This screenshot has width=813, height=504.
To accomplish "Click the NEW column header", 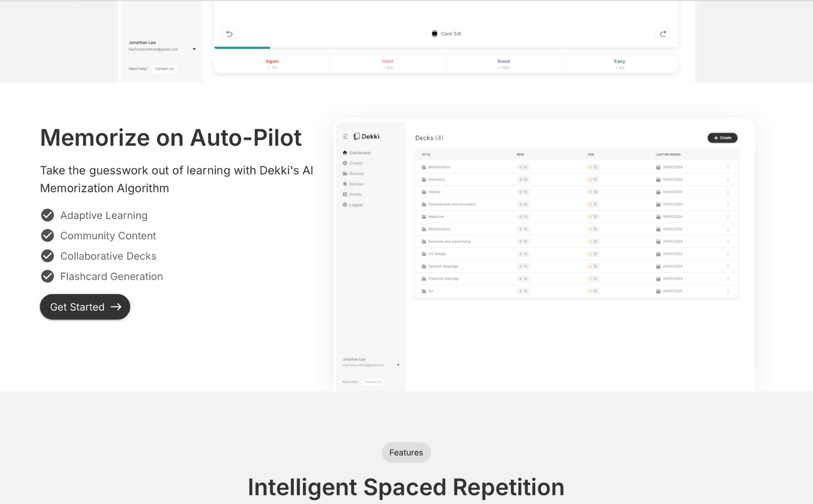I will [x=520, y=155].
